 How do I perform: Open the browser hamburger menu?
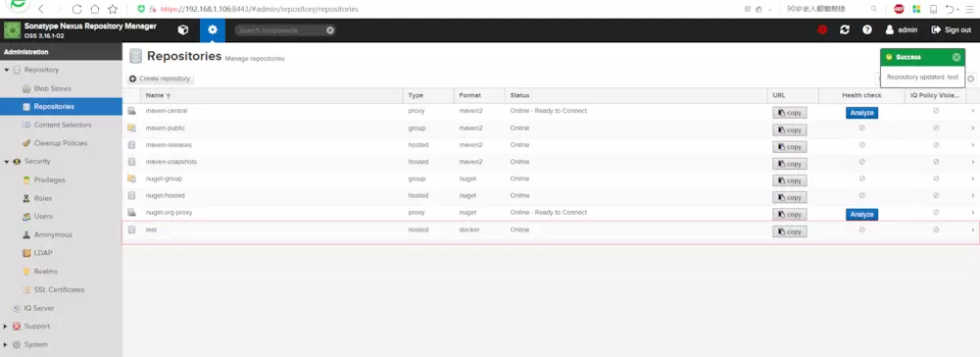click(970, 10)
